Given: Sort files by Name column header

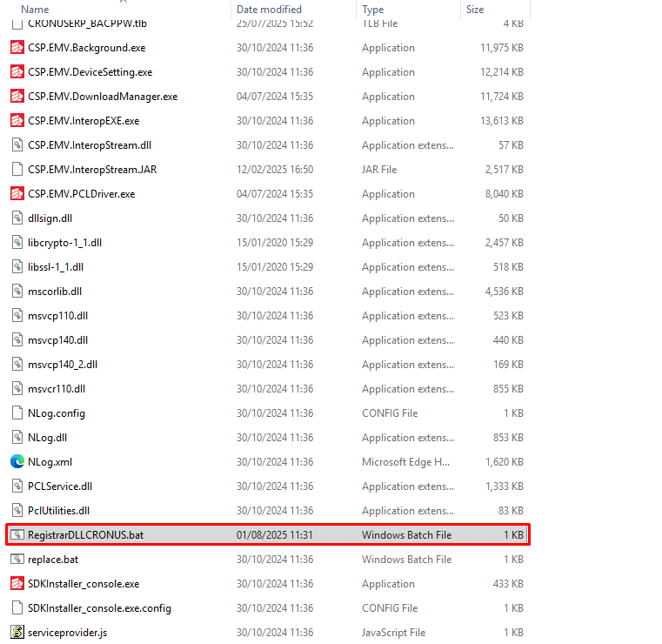Looking at the screenshot, I should tap(35, 10).
